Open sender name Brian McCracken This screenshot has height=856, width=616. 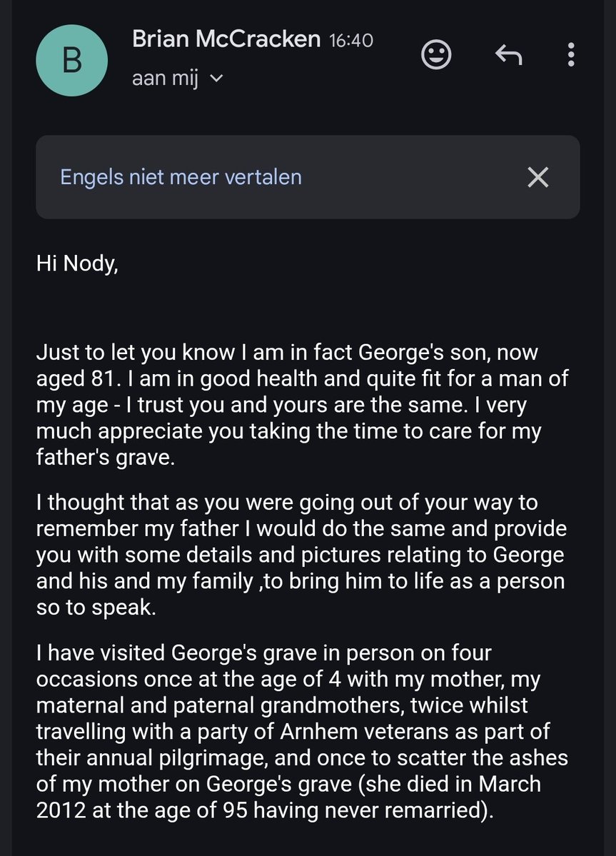(x=226, y=39)
